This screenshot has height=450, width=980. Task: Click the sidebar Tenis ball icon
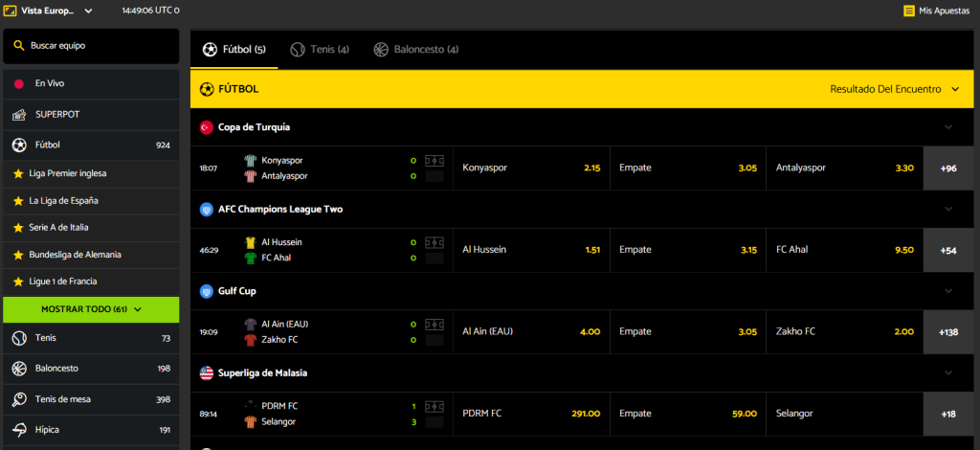coord(19,338)
